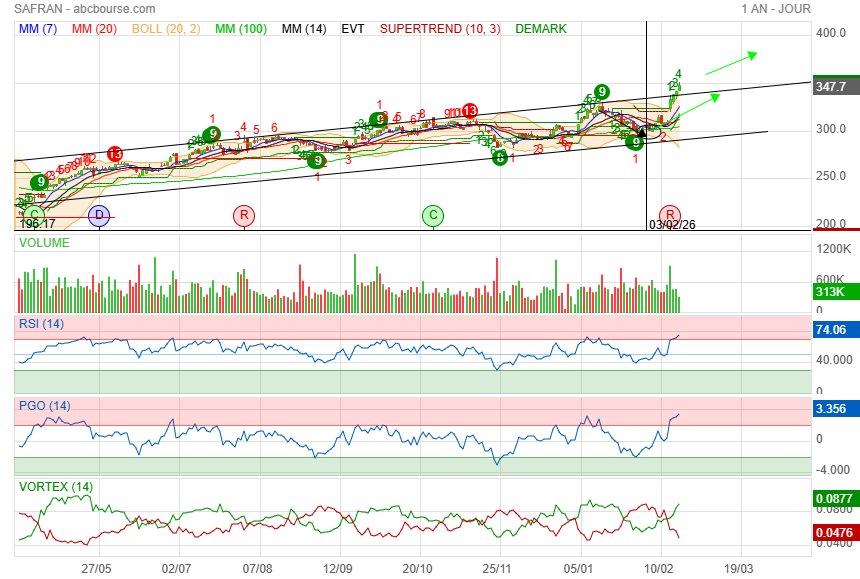Click the blue D dividend event marker
This screenshot has width=860, height=579.
click(x=98, y=214)
